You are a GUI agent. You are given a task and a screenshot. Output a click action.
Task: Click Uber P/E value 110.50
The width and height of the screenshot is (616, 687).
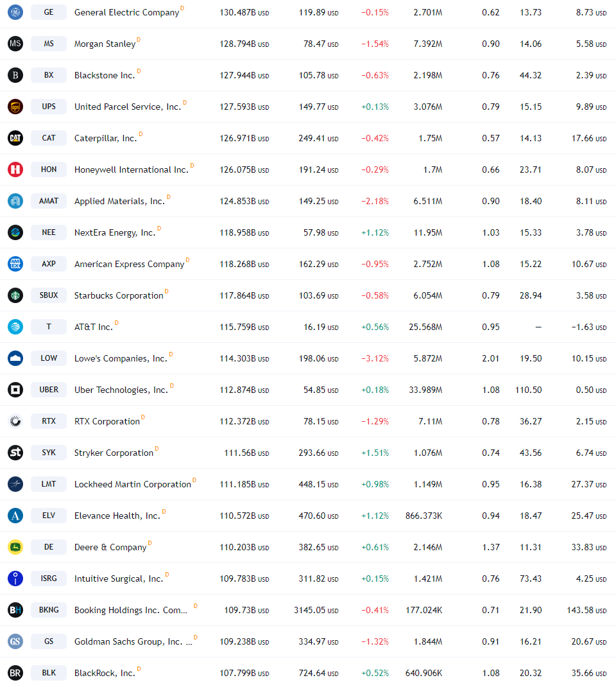click(529, 390)
